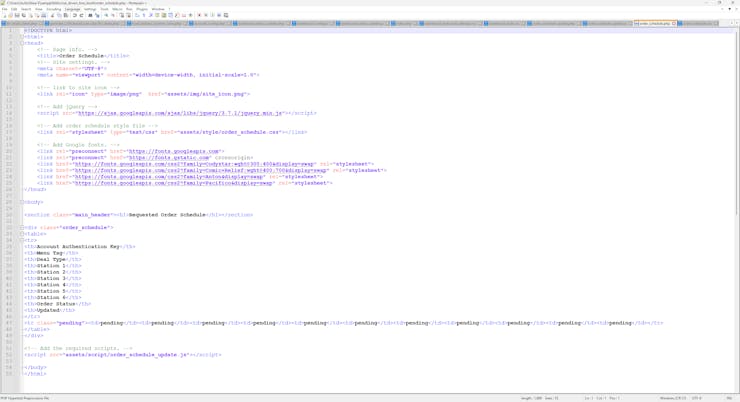Redo the last edit via toolbar
The width and height of the screenshot is (740, 402).
[81, 15]
